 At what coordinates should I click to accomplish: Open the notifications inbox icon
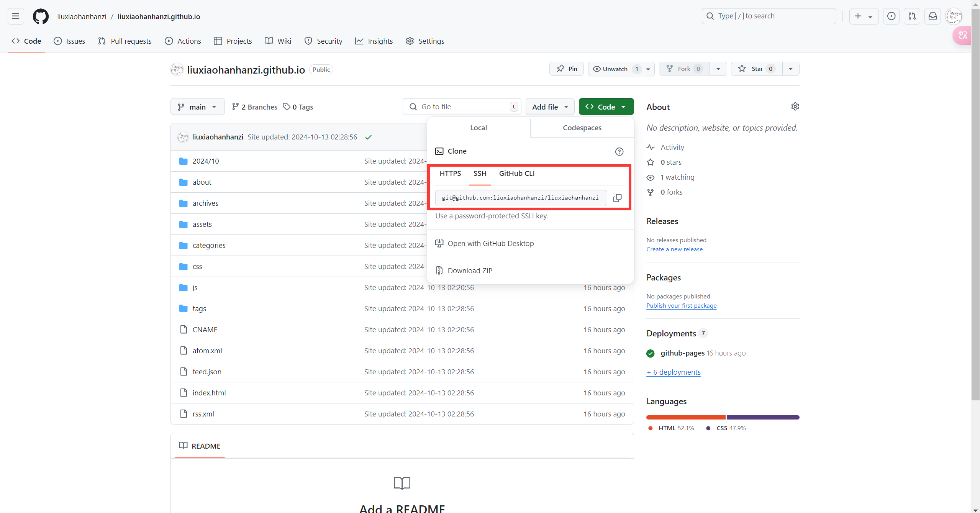tap(932, 16)
